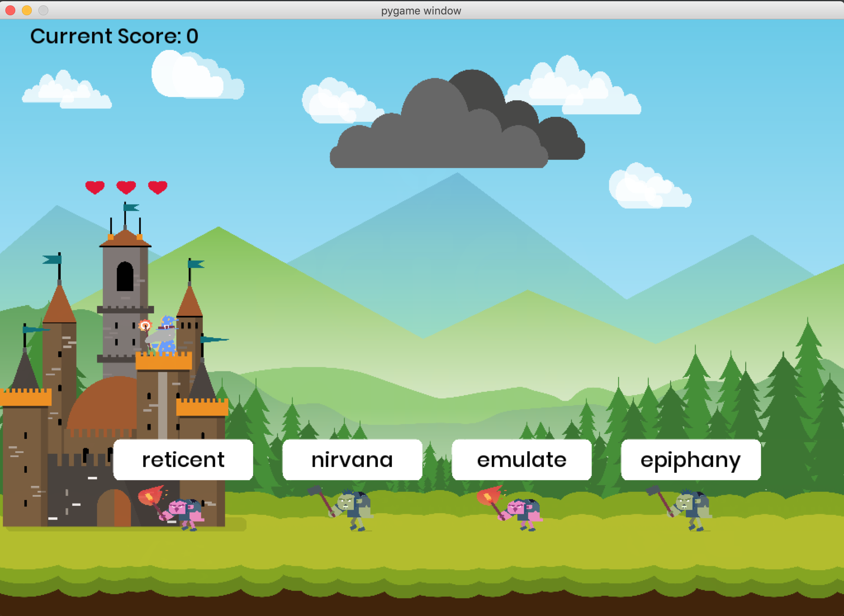Click the pink torch goblin under reticent
This screenshot has height=616, width=844.
tap(184, 512)
